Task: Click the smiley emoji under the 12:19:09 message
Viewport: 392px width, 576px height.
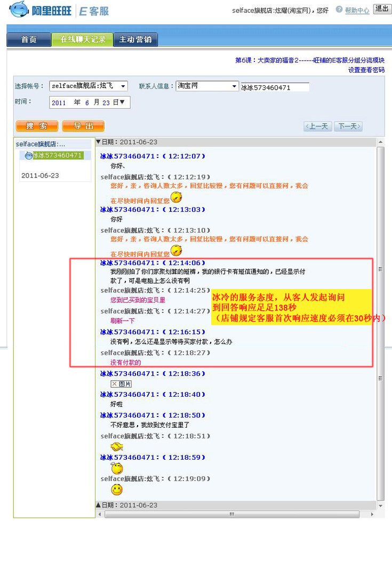Action: 117,490
